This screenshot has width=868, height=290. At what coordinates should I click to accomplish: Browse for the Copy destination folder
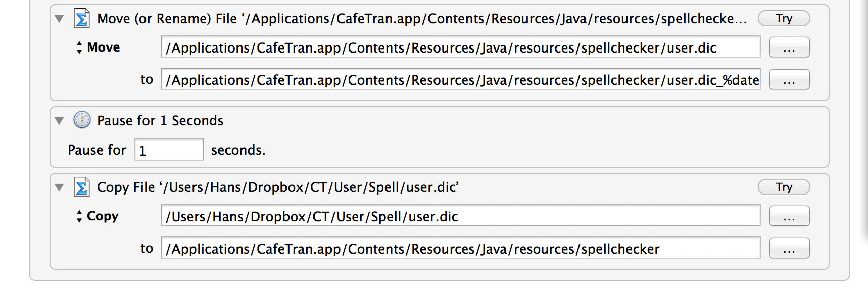coord(789,249)
